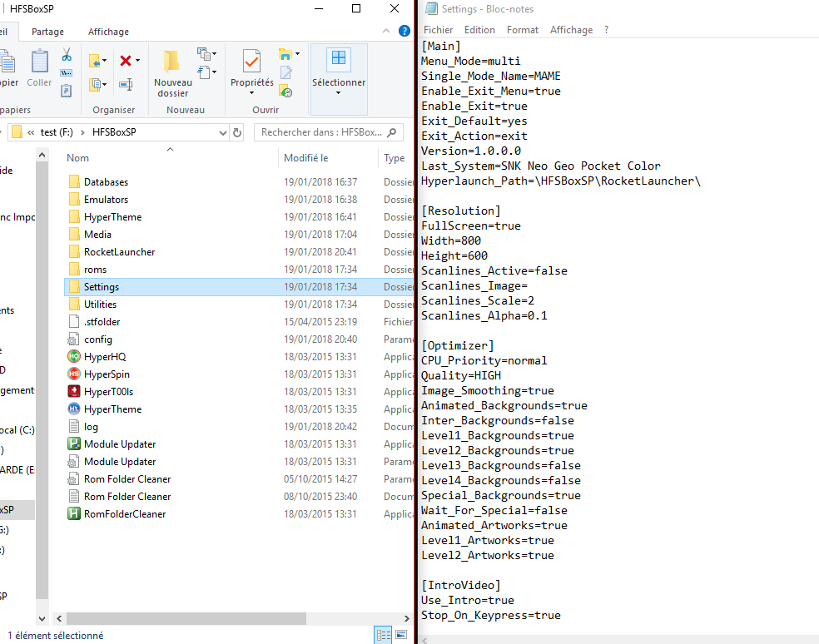The width and height of the screenshot is (819, 644).
Task: Click the Rename icon in Organiser group
Action: click(126, 84)
